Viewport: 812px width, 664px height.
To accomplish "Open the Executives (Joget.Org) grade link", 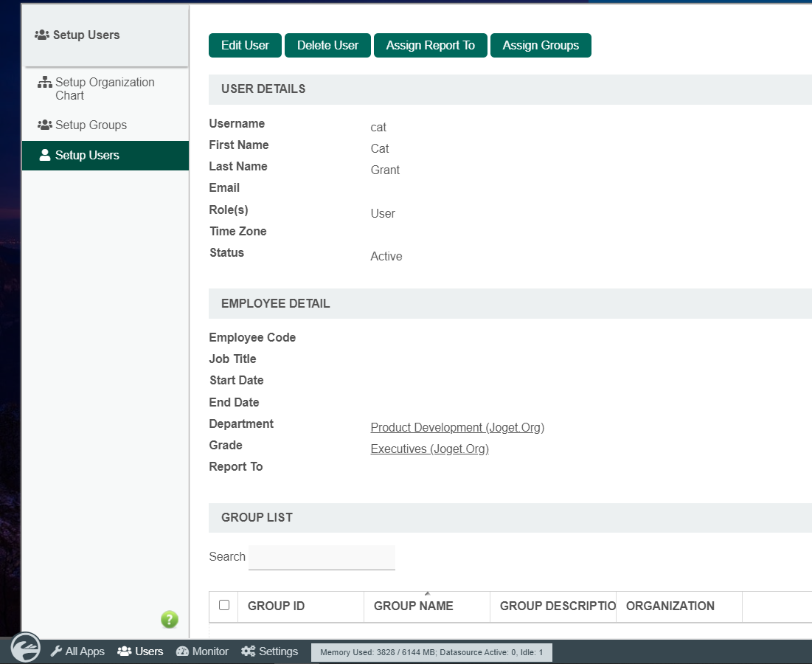I will 429,449.
